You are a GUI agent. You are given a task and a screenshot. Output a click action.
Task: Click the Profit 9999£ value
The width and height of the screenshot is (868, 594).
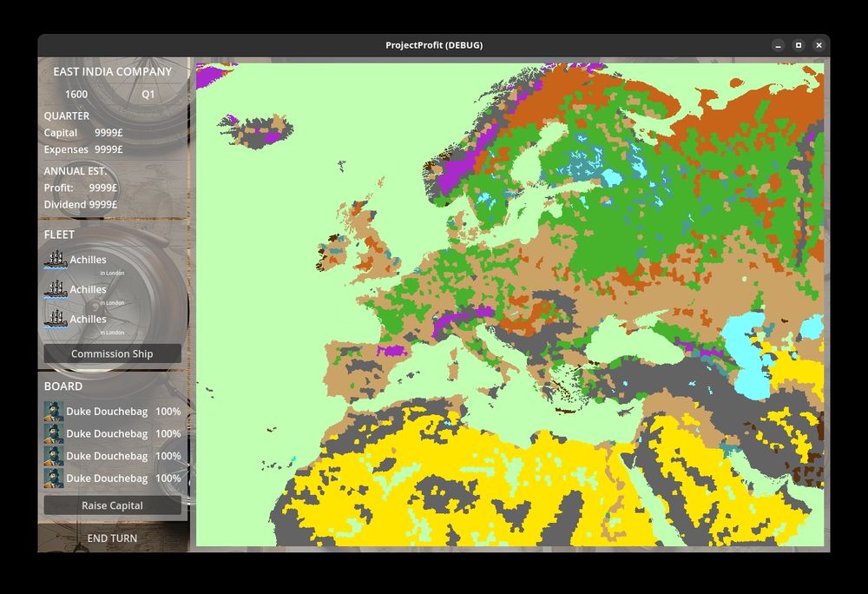point(103,188)
